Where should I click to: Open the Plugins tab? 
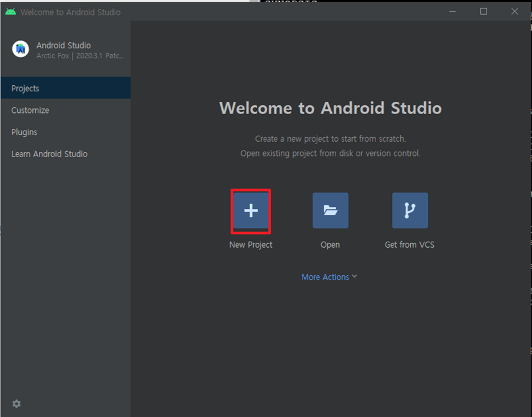point(65,132)
